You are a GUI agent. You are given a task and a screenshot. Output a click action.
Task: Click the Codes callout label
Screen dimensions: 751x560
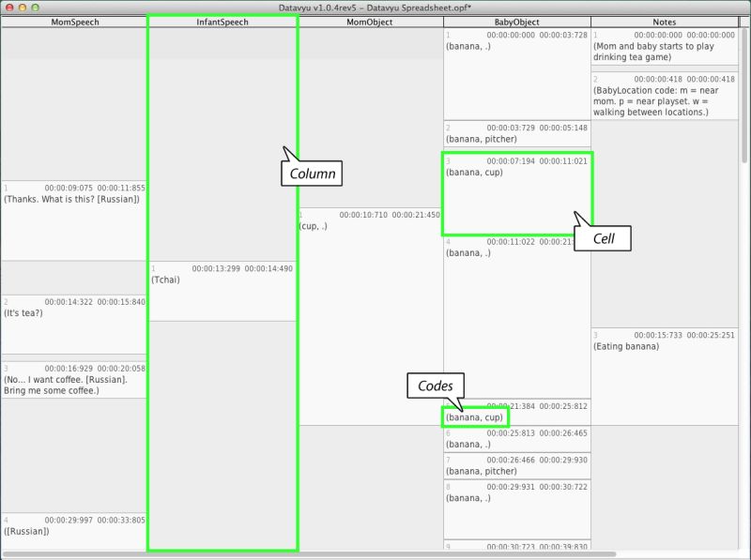tap(436, 386)
